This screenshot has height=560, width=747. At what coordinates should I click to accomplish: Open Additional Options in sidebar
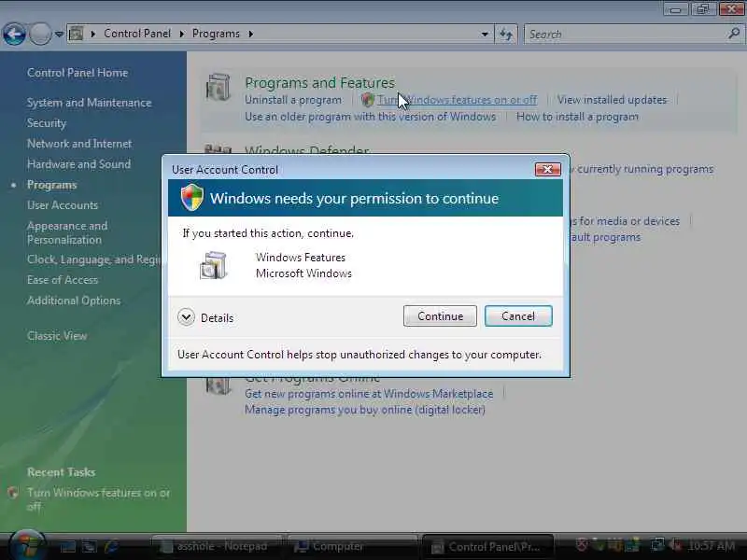tap(74, 301)
